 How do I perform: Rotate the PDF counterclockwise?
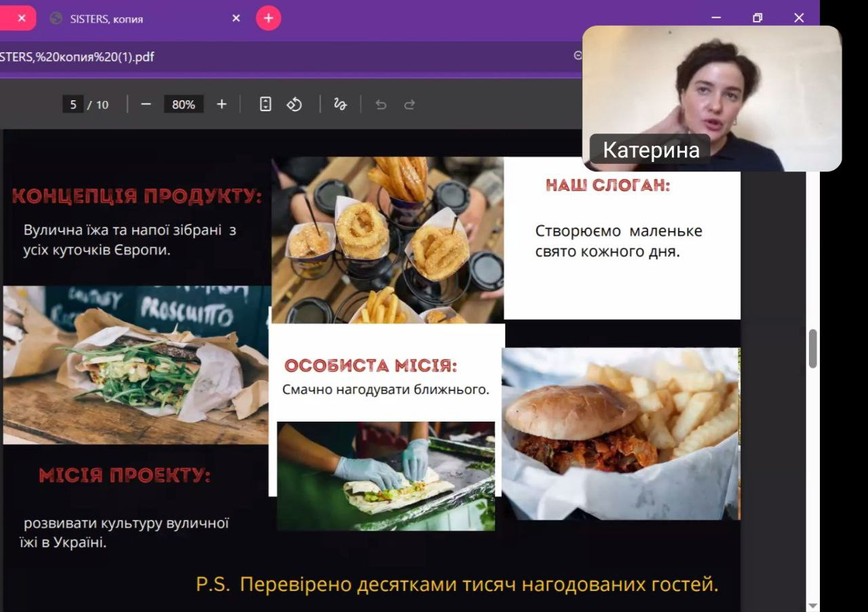point(294,104)
